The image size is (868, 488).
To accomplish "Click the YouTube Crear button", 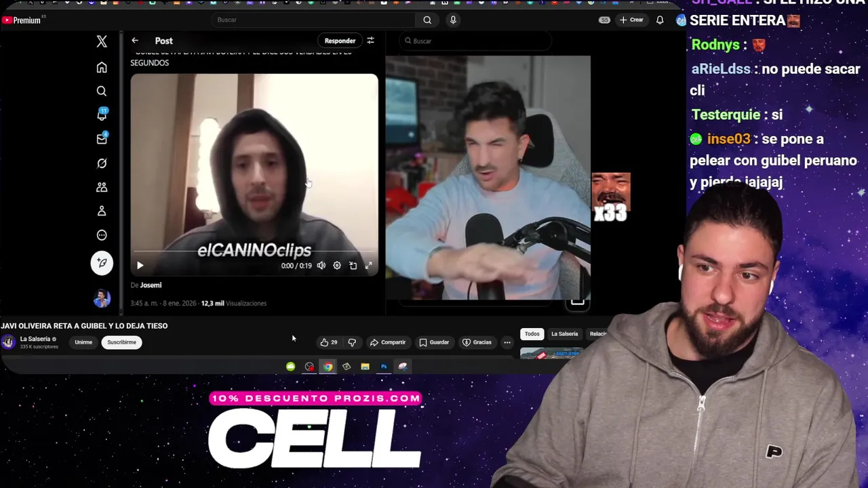I will 631,20.
